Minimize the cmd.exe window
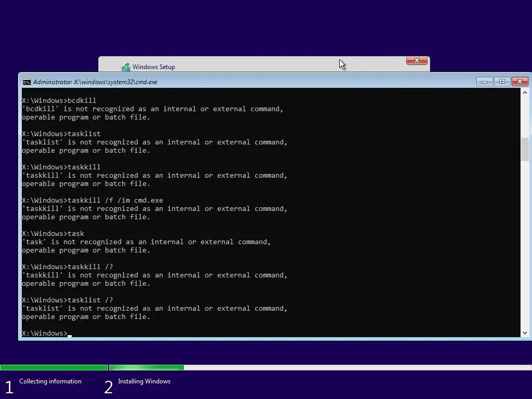 (484, 82)
